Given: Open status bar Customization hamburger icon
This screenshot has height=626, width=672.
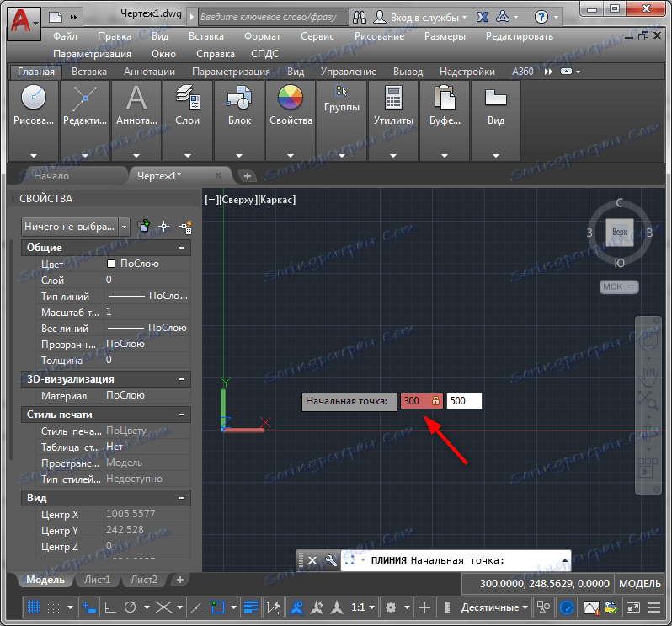Looking at the screenshot, I should coord(653,607).
